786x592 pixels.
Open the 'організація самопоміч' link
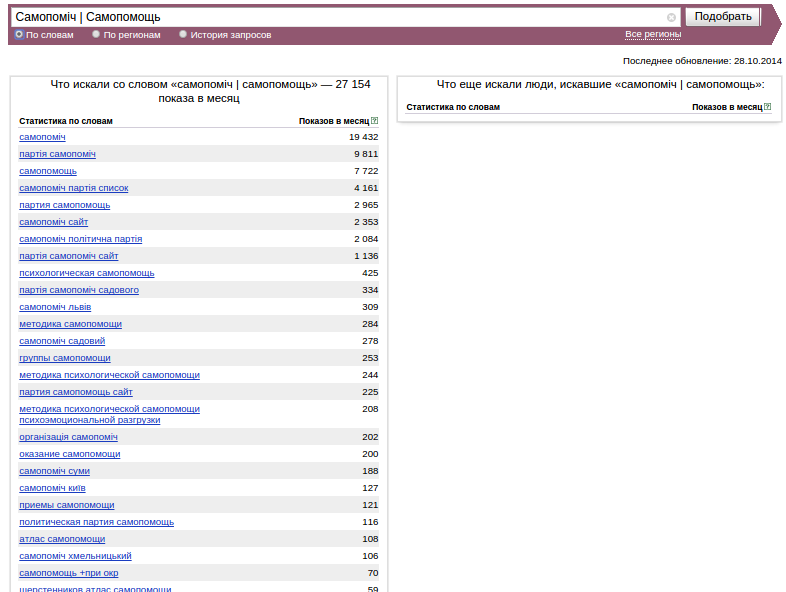pyautogui.click(x=68, y=437)
